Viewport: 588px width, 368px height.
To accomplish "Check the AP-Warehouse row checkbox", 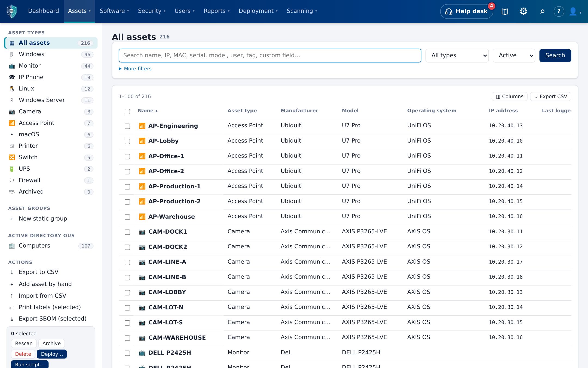I will [127, 217].
